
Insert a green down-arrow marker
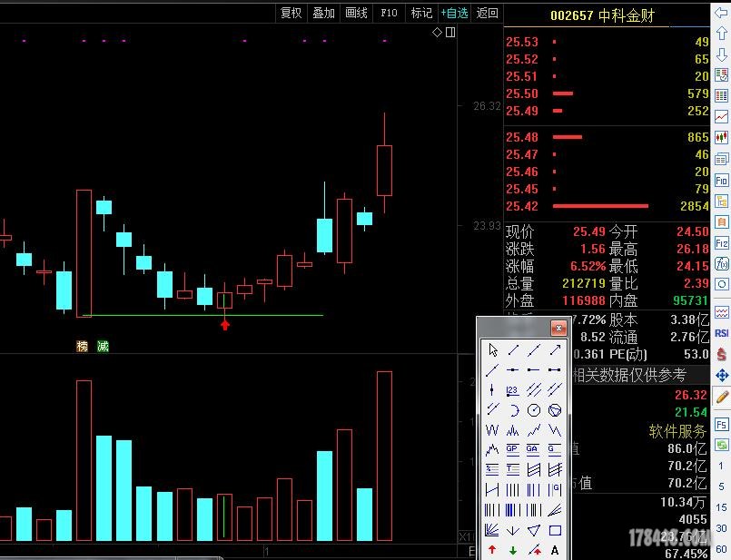(512, 550)
